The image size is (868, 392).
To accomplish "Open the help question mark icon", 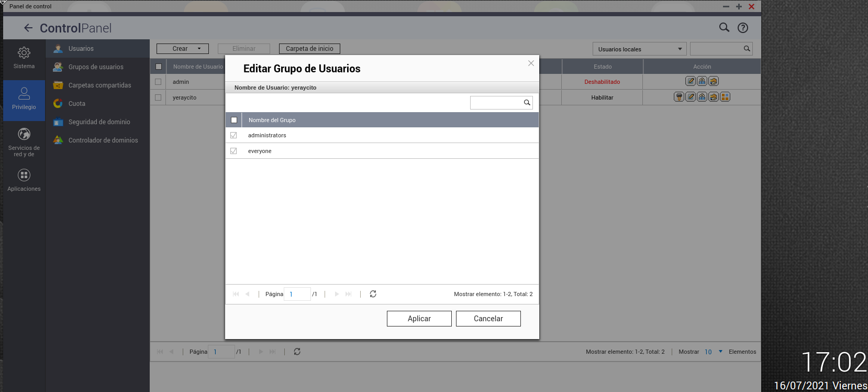I will tap(743, 28).
